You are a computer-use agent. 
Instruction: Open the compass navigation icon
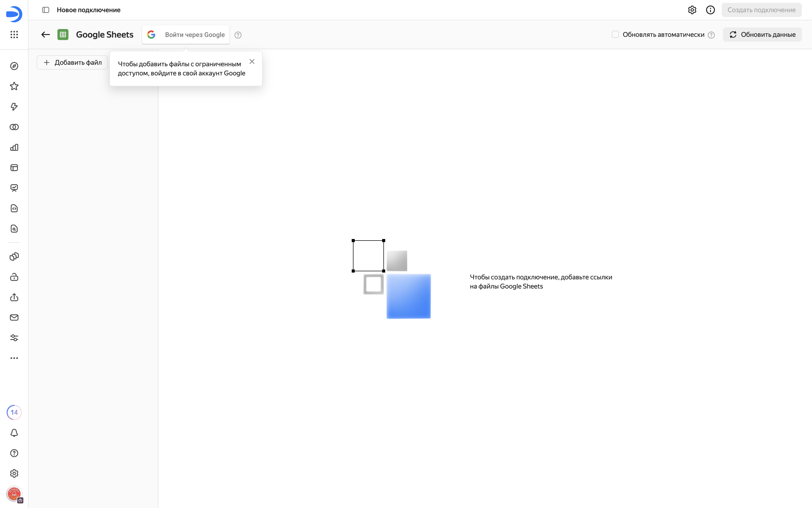pos(14,66)
